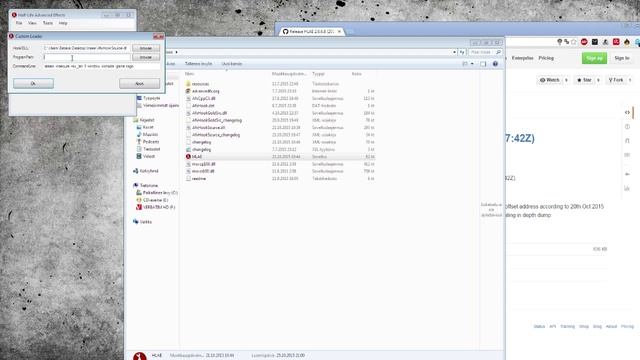Open the Help menu in Half-Life Advanced Effects
The image size is (640, 360).
(x=63, y=23)
